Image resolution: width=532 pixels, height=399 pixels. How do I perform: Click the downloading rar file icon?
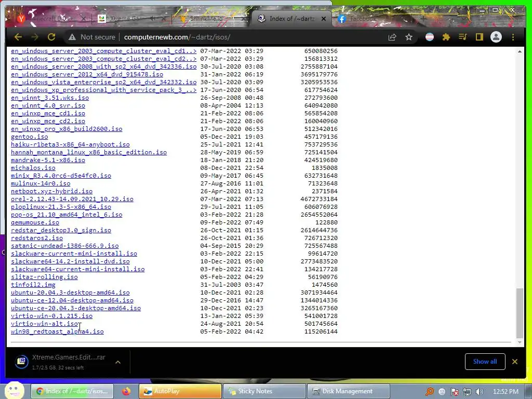point(22,362)
